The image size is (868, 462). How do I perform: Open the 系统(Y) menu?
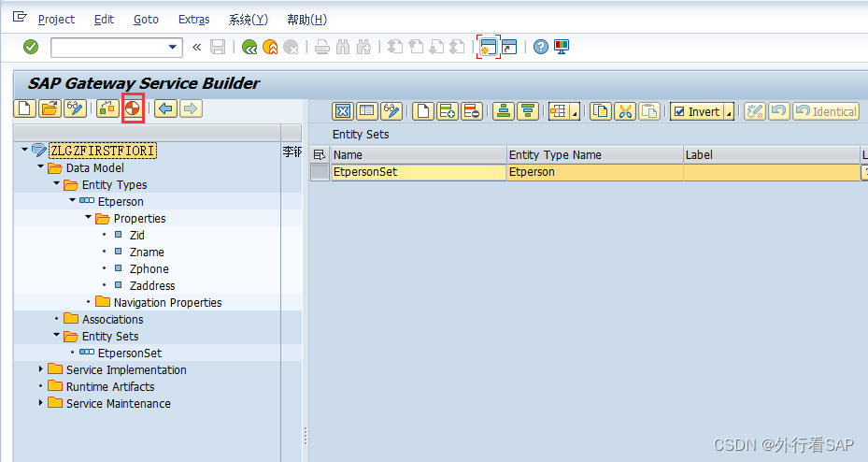(x=249, y=20)
